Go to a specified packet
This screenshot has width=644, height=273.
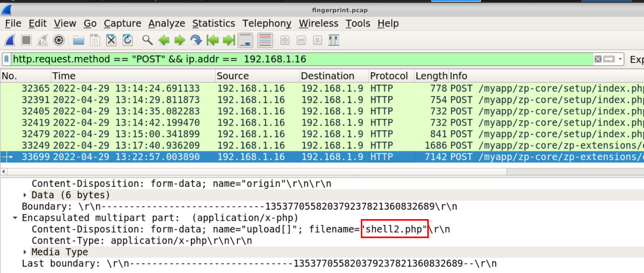(196, 40)
